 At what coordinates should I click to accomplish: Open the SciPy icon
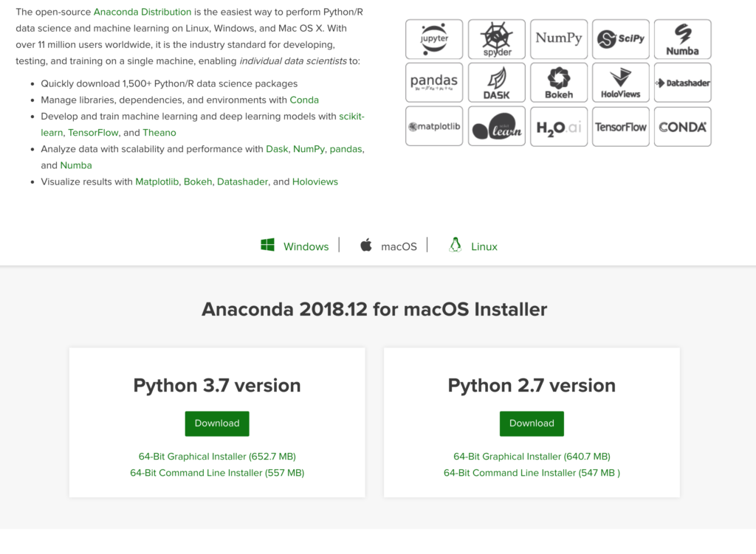coord(620,38)
